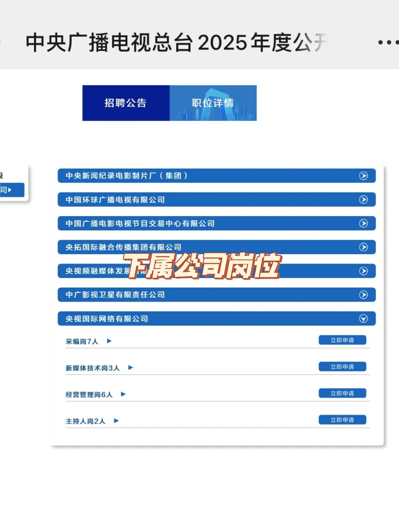Open 中广影视卫星有限责任公司 row title
399x532 pixels.
pyautogui.click(x=115, y=295)
